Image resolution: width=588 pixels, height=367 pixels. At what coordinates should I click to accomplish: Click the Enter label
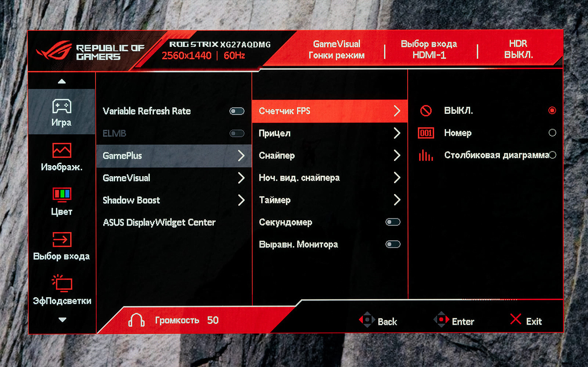click(x=463, y=322)
